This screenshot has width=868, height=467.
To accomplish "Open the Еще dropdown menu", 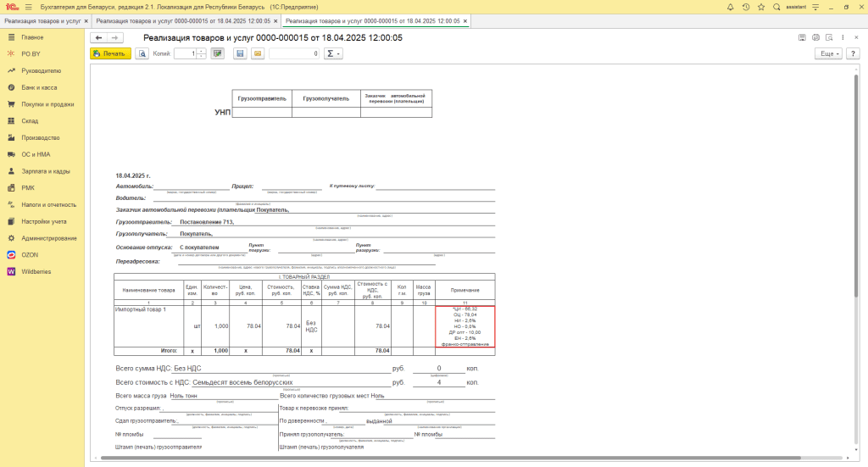I will (828, 53).
